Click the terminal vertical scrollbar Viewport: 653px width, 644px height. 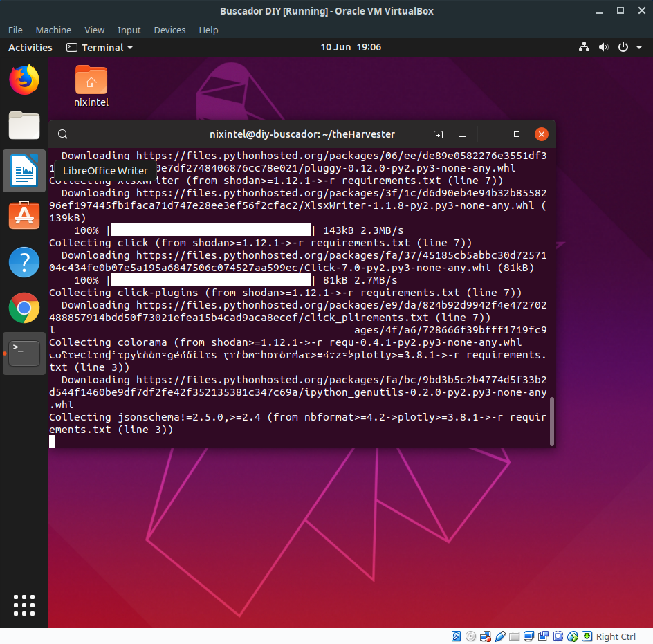click(x=552, y=421)
